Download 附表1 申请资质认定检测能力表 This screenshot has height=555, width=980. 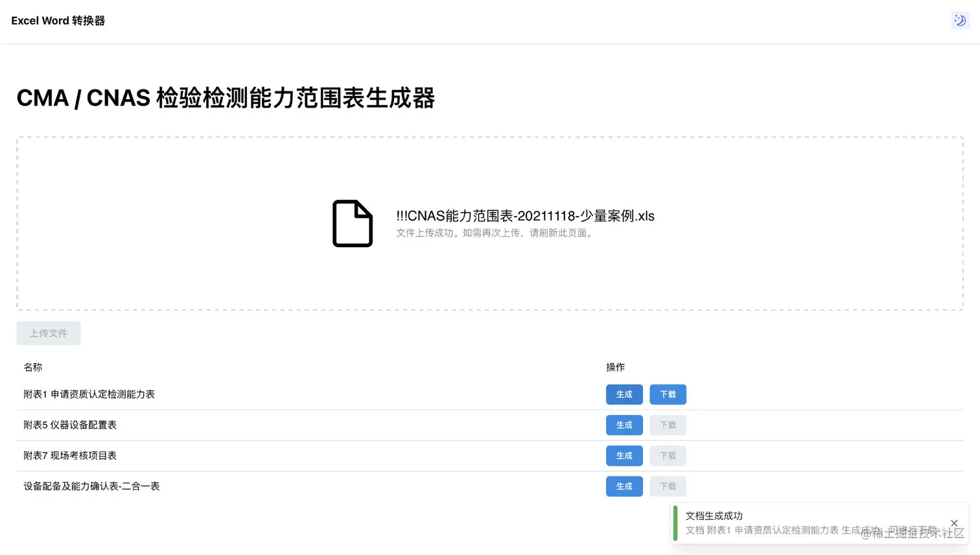[x=668, y=394]
